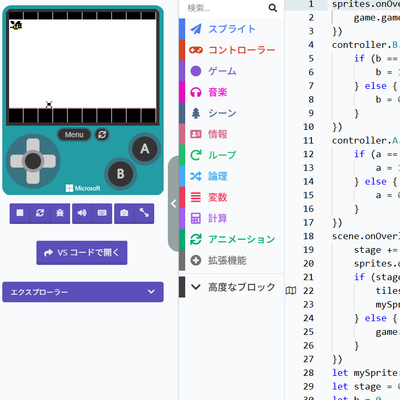Expand 高度なブロック advanced blocks
This screenshot has height=400, width=400.
232,287
